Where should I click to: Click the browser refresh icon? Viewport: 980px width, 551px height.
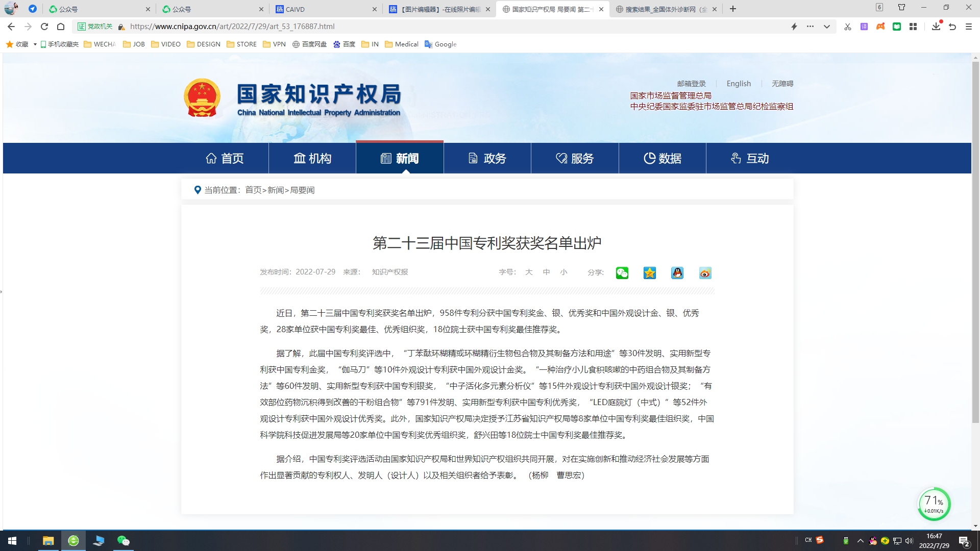tap(44, 27)
